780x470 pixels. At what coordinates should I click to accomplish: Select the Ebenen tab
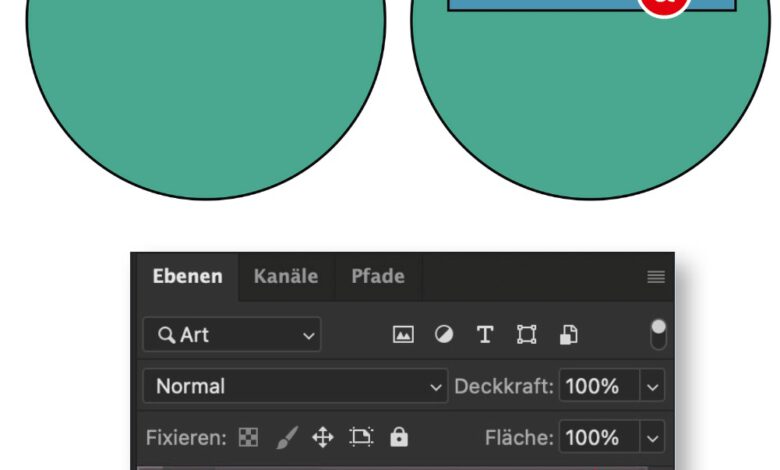[187, 277]
